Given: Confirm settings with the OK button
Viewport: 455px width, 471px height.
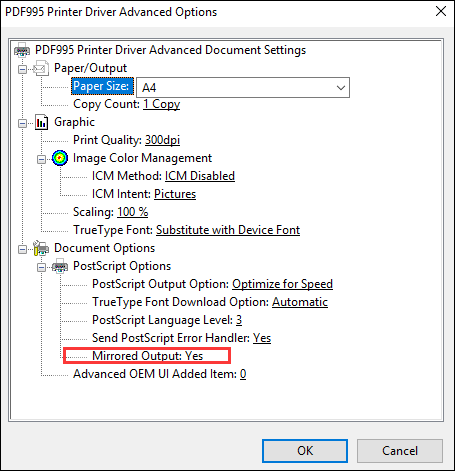Looking at the screenshot, I should click(x=305, y=451).
